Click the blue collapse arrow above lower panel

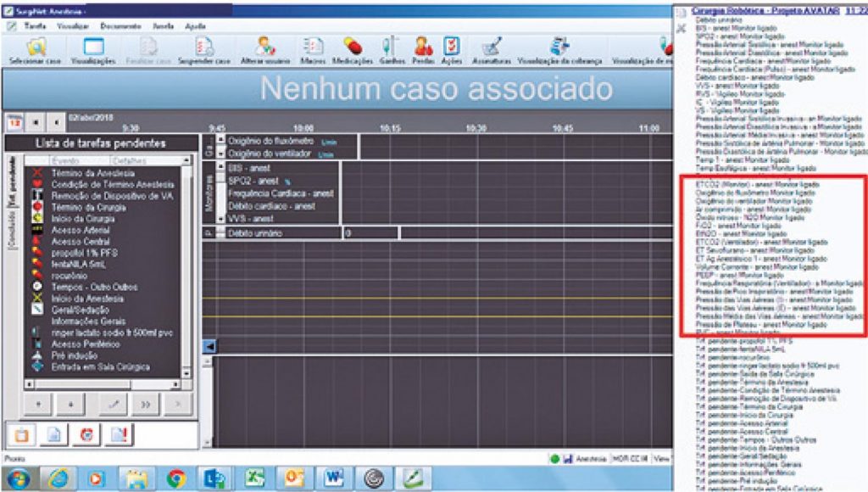pyautogui.click(x=209, y=345)
